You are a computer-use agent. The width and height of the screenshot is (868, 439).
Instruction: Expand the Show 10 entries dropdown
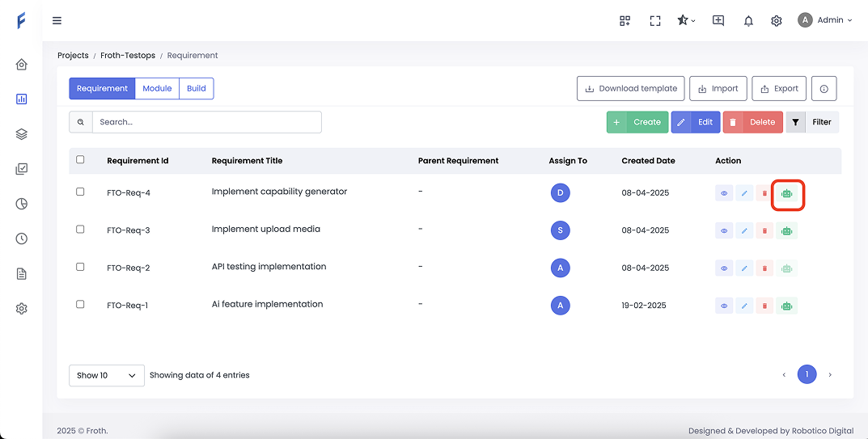pos(107,375)
